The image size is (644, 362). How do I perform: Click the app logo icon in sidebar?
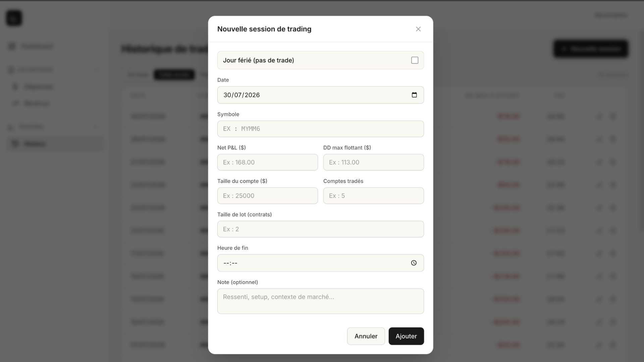(14, 18)
